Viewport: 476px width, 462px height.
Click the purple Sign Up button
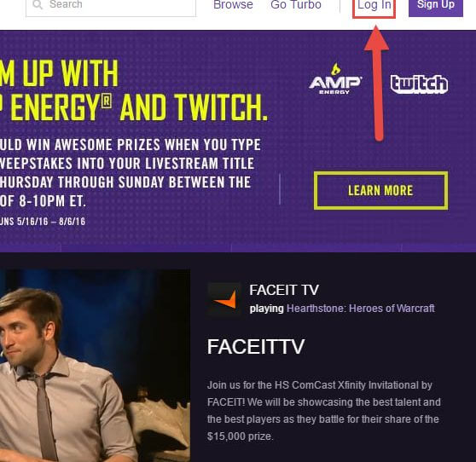[x=436, y=7]
